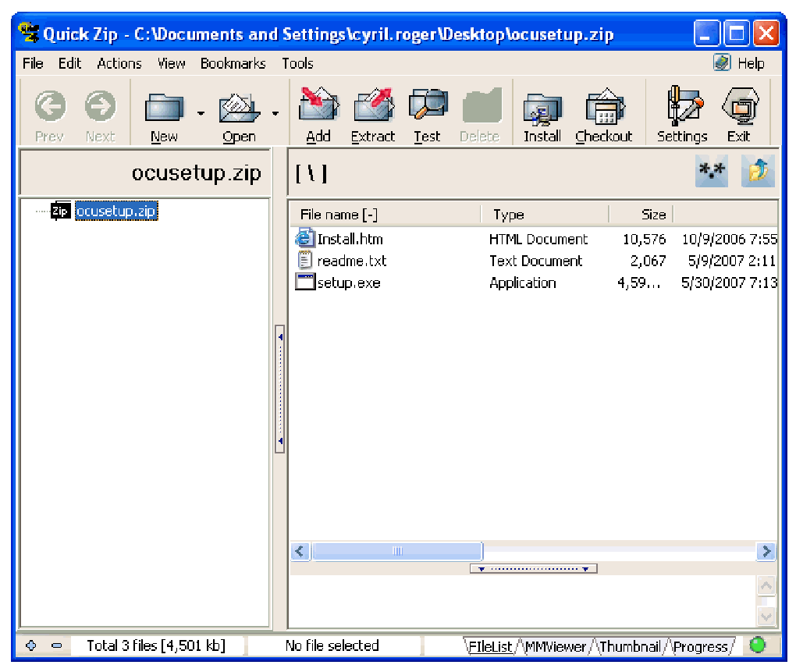Switch to the Thumbnail tab
The height and width of the screenshot is (672, 796).
point(630,646)
